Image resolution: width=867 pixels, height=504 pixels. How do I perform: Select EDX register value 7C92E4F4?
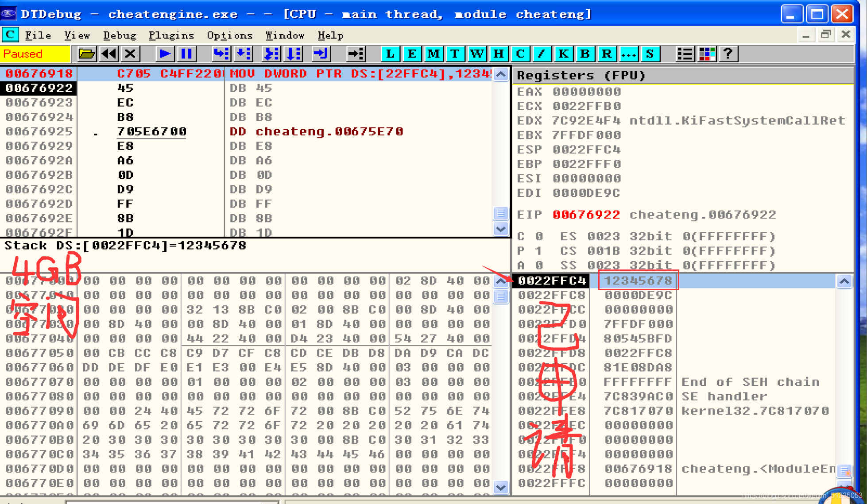587,120
